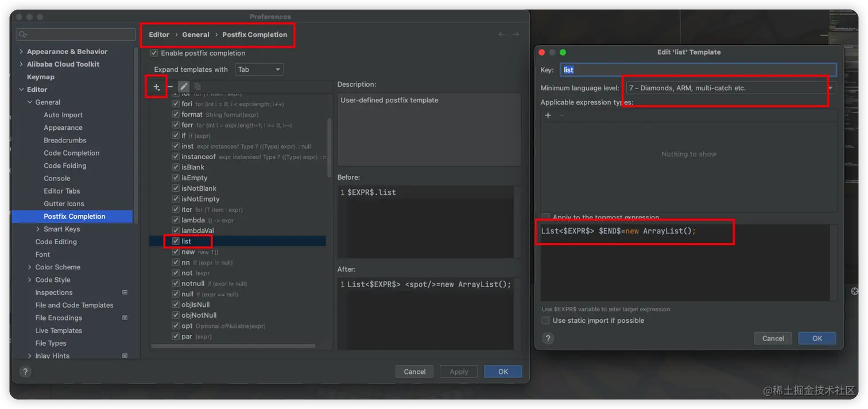Open Expand templates with Tab dropdown

(259, 70)
